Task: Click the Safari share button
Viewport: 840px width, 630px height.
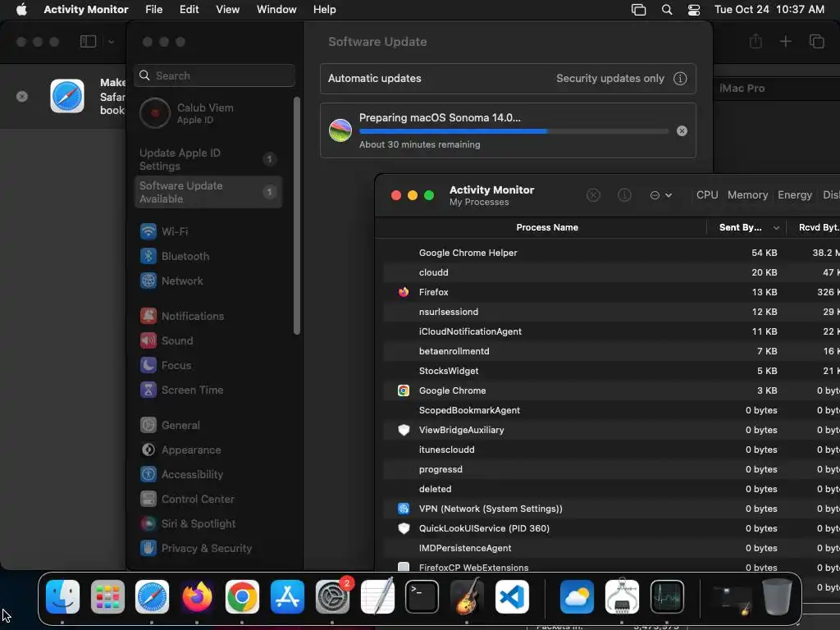Action: (x=756, y=41)
